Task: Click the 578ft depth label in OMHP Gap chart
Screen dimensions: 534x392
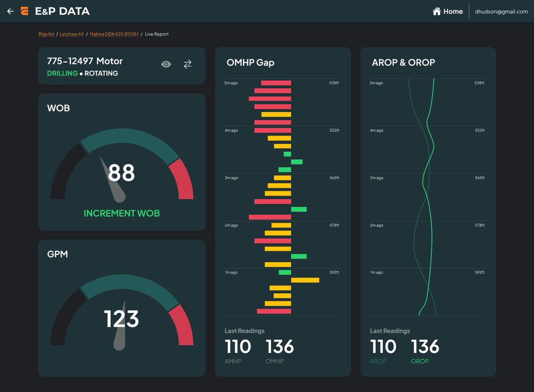Action: pyautogui.click(x=334, y=225)
